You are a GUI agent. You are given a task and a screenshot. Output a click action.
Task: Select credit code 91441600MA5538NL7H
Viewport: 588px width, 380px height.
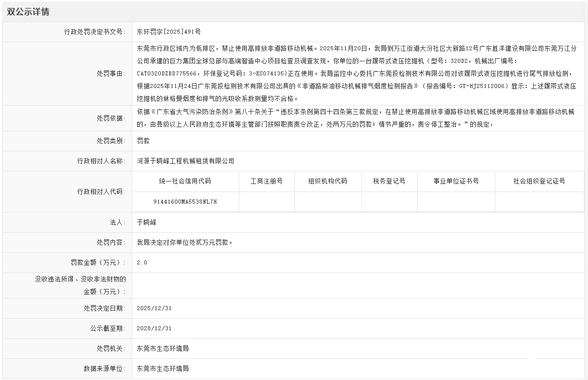(x=185, y=202)
